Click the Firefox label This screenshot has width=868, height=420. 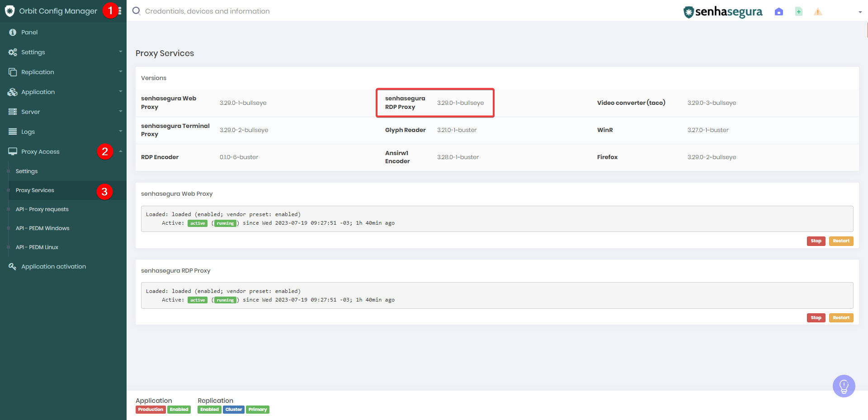pyautogui.click(x=607, y=157)
